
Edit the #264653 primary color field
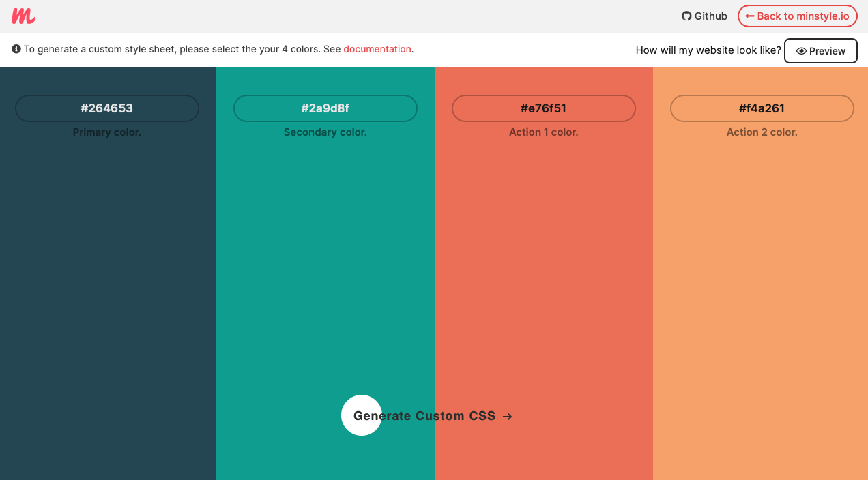(x=107, y=108)
